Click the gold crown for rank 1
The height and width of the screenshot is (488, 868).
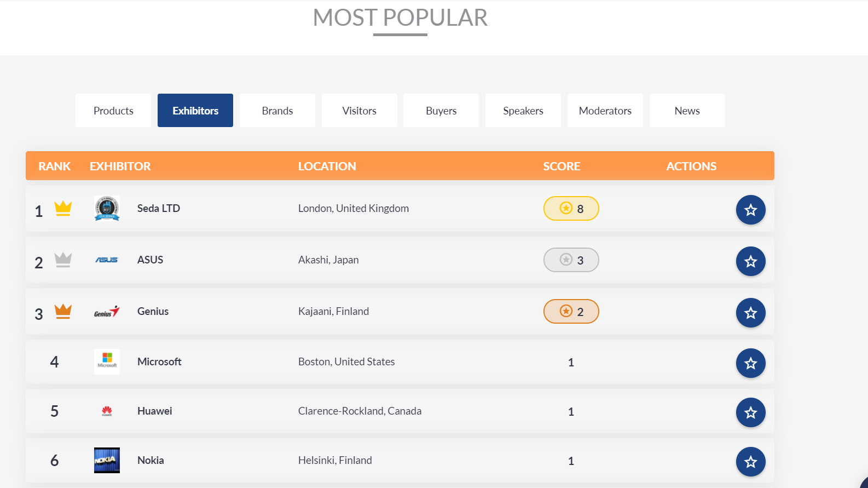click(63, 208)
